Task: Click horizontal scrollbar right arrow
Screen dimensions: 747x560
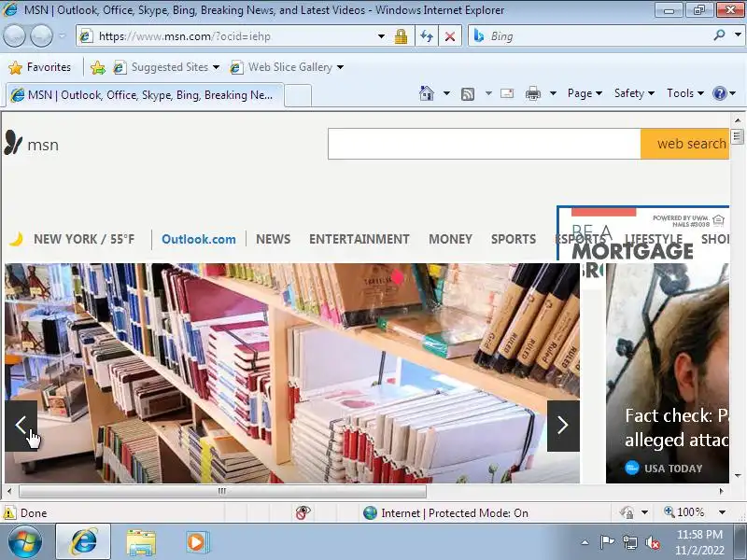Action: (x=721, y=491)
